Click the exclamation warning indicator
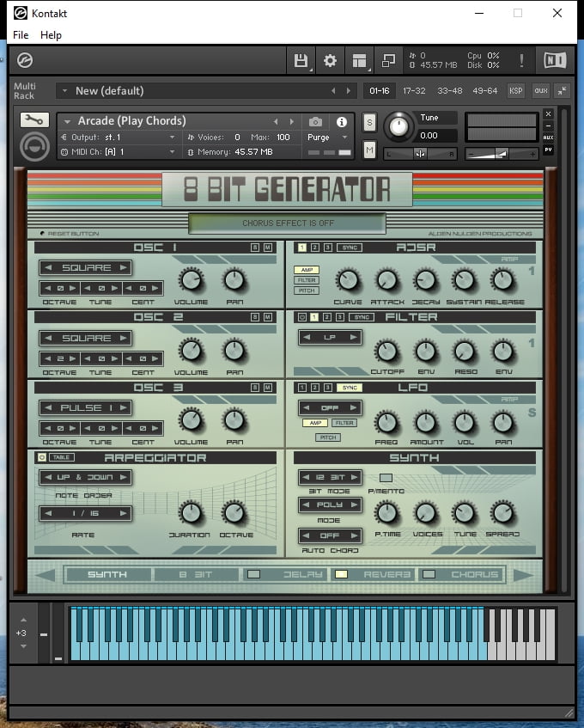This screenshot has width=584, height=728. 521,60
